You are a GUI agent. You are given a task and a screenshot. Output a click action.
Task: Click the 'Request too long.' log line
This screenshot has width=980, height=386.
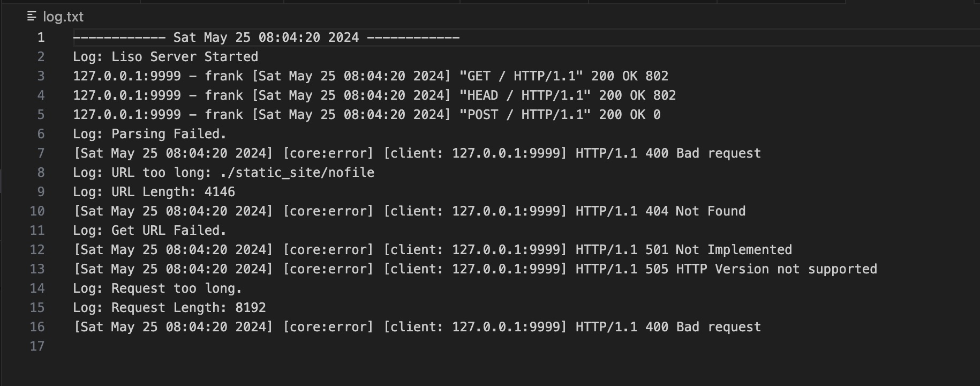[x=157, y=288]
